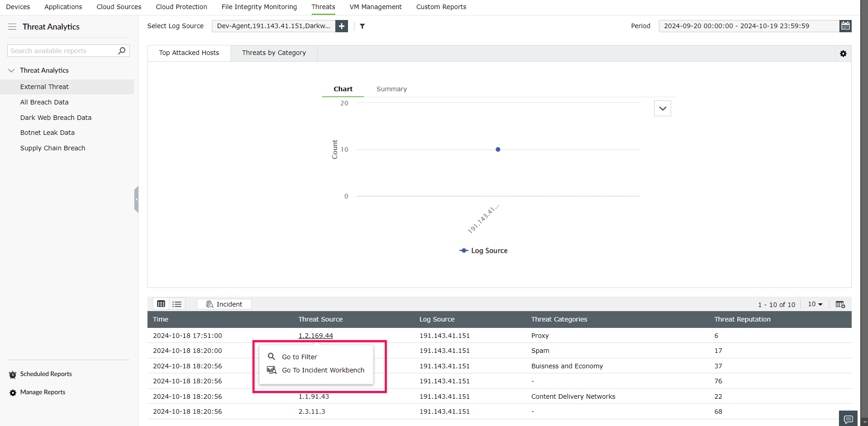Image resolution: width=868 pixels, height=426 pixels.
Task: Switch to the Threats by Category tab
Action: (x=273, y=53)
